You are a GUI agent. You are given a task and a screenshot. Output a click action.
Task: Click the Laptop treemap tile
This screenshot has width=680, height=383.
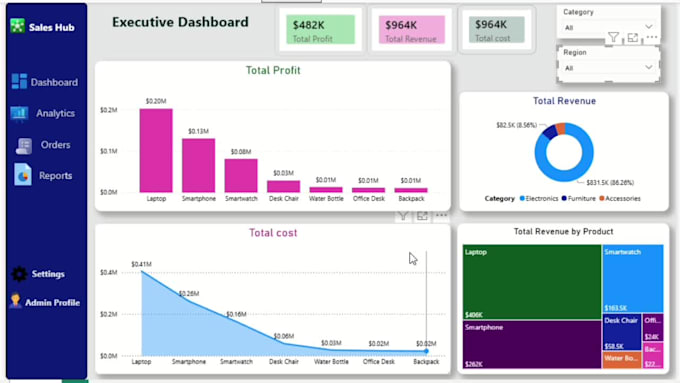point(532,282)
